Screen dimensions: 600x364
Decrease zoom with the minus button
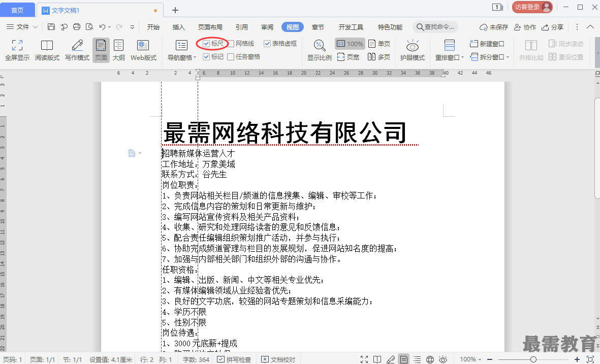489,359
